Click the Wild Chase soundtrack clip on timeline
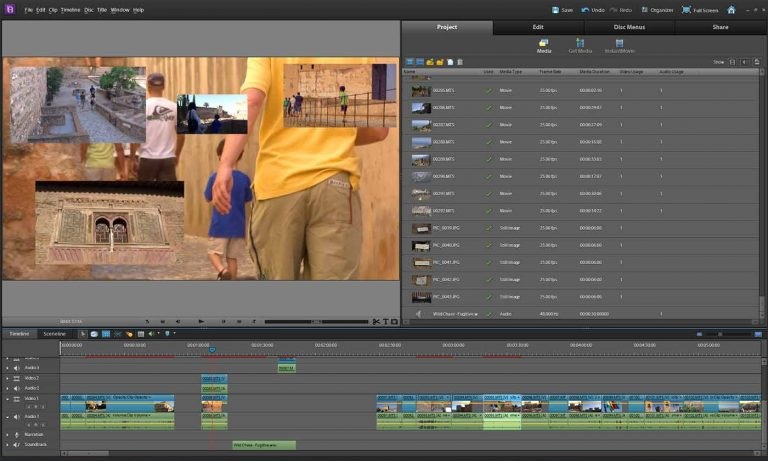 [264, 444]
